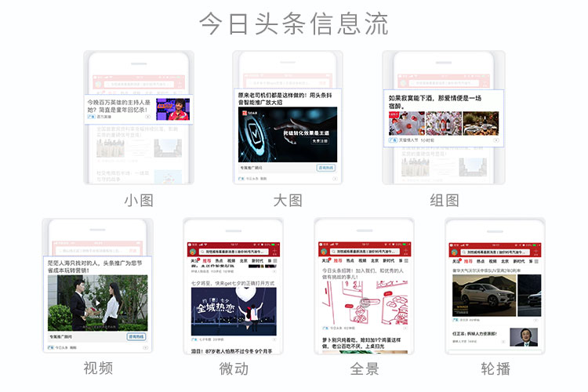The width and height of the screenshot is (588, 392).
Task: Open the article 任正非 about 人力资源部
Action: pyautogui.click(x=474, y=333)
